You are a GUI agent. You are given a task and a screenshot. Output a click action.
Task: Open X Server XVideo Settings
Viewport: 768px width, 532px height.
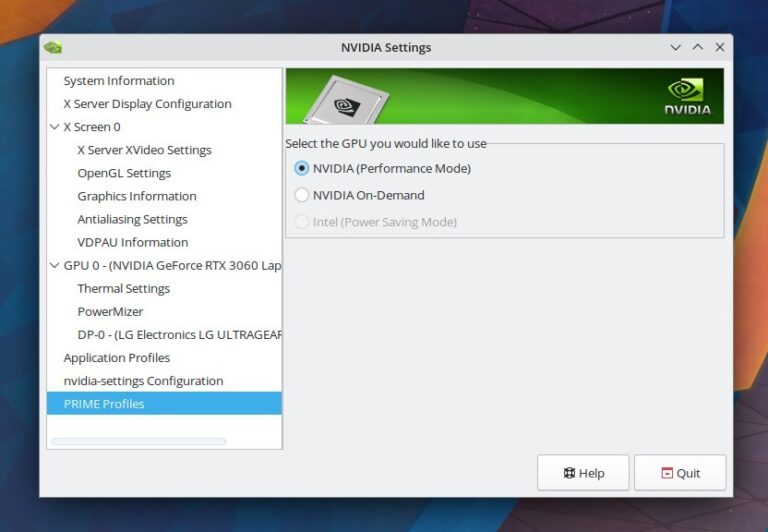[144, 150]
